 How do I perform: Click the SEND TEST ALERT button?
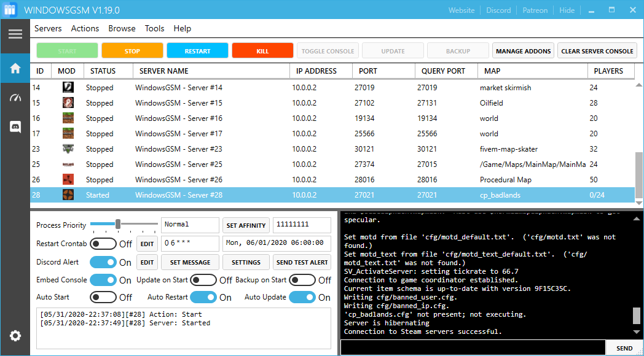(x=302, y=262)
